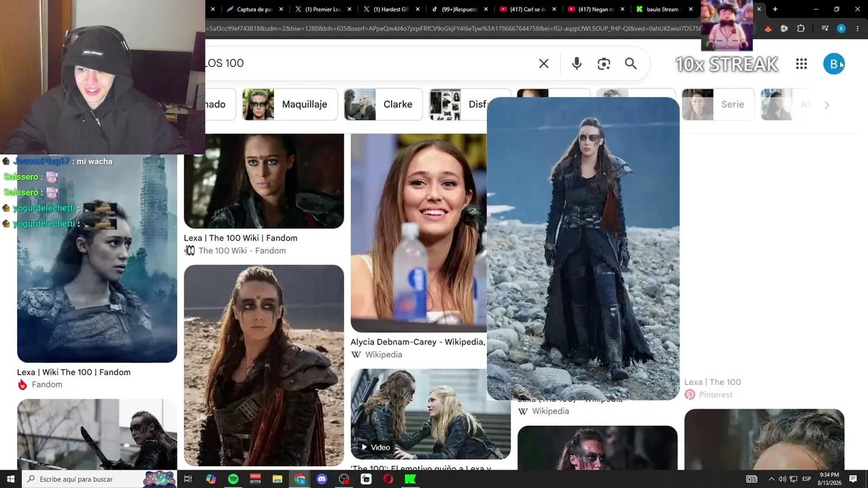Switch to Chrome on the taskbar
Image resolution: width=868 pixels, height=488 pixels.
(300, 479)
